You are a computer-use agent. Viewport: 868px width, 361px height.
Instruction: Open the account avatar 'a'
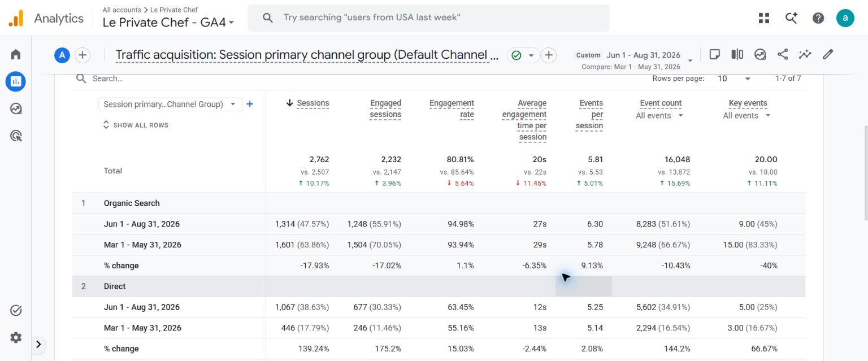tap(845, 18)
